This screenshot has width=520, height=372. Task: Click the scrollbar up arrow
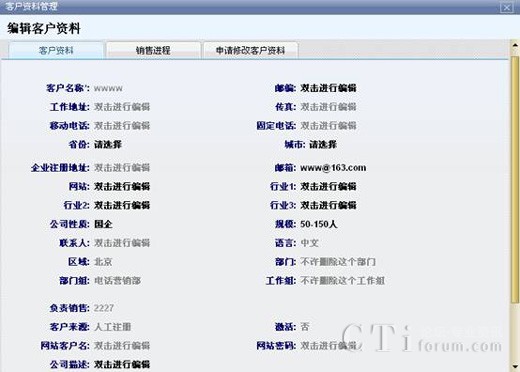point(515,45)
